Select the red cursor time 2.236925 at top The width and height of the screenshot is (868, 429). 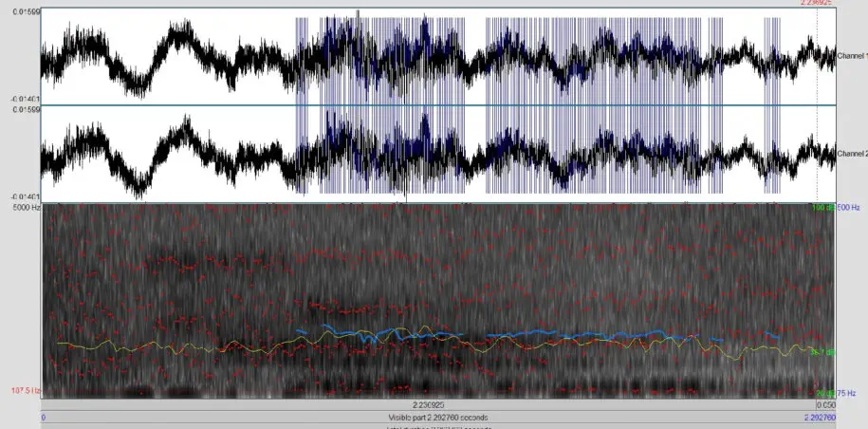click(816, 3)
